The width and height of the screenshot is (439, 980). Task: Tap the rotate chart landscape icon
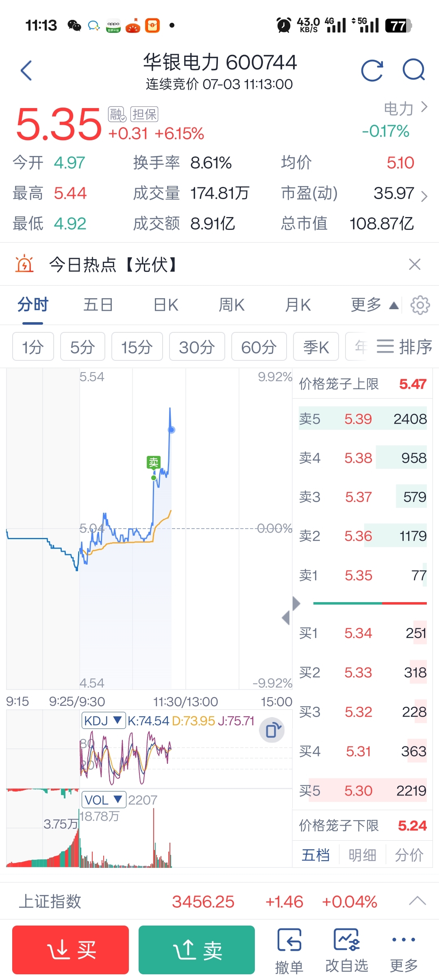click(272, 731)
